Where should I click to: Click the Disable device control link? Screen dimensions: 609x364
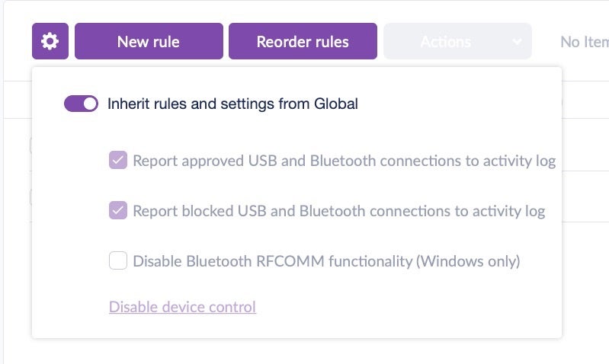click(x=182, y=307)
